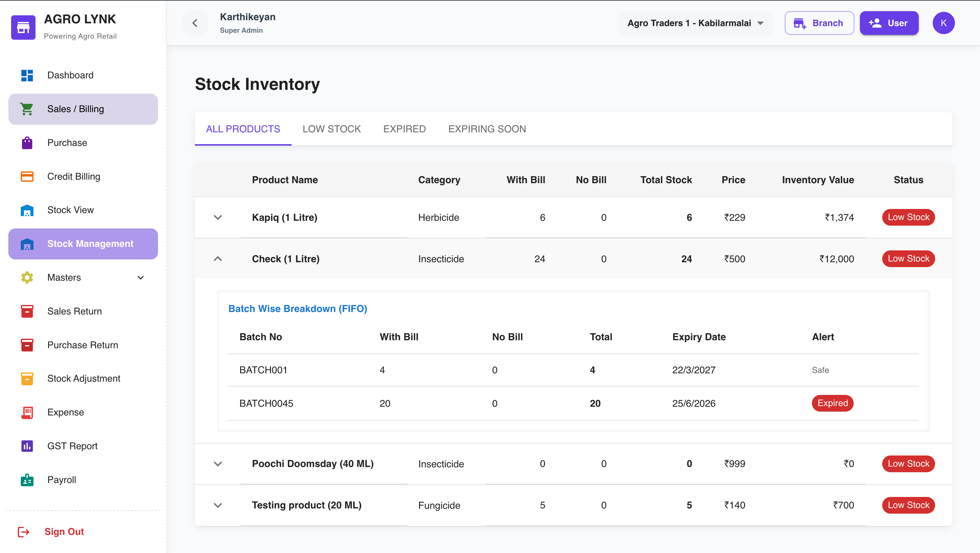
Task: Click the Expired badge for BATCH0045
Action: tap(832, 403)
